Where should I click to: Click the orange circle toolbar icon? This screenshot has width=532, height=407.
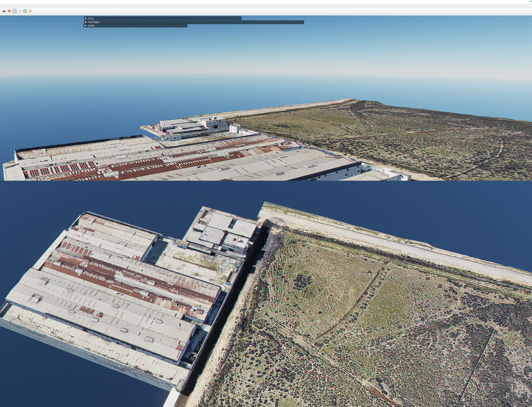(x=9, y=11)
